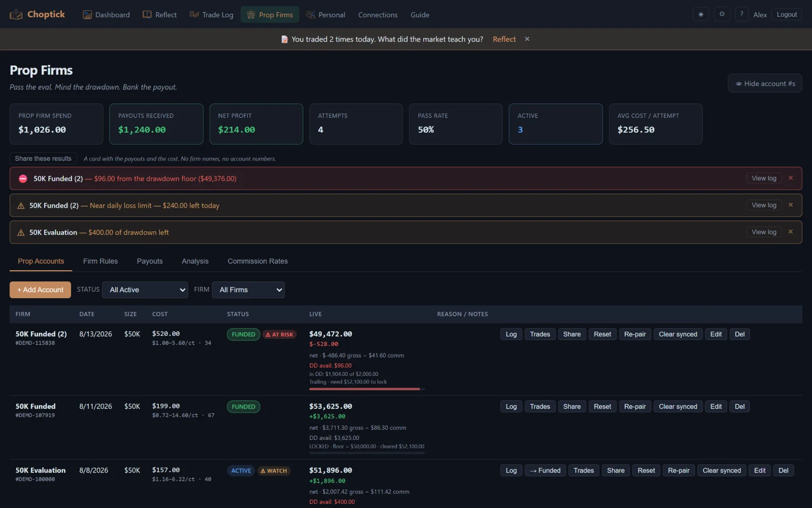Open Trade Log from top navigation
812x508 pixels.
click(211, 15)
